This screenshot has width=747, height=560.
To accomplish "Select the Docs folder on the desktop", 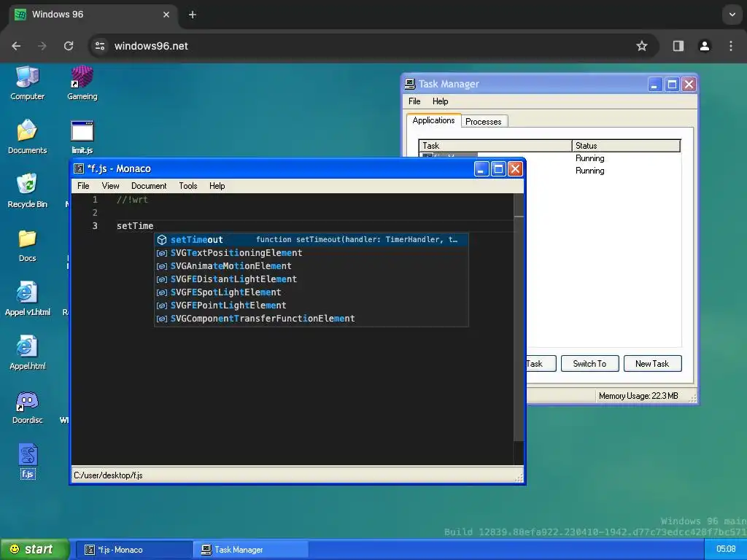I will [x=27, y=245].
